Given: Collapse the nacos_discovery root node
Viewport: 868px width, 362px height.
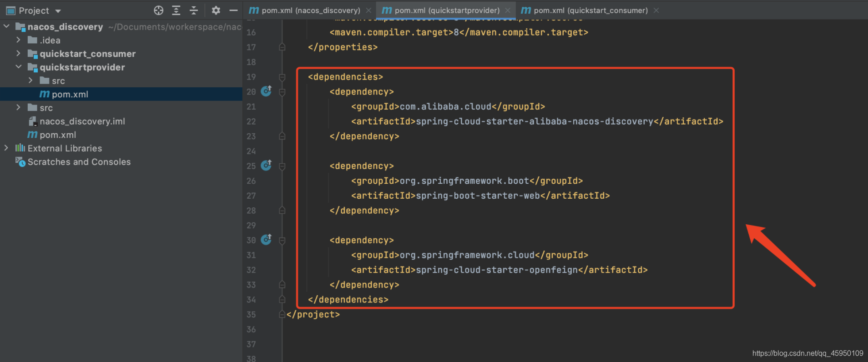Looking at the screenshot, I should click(x=6, y=26).
